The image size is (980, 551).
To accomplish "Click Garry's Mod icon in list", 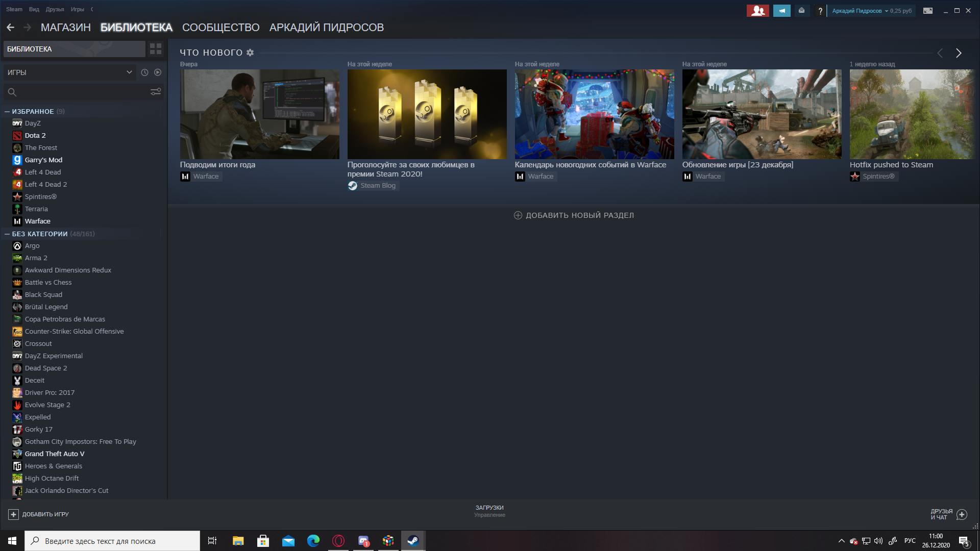I will click(17, 160).
